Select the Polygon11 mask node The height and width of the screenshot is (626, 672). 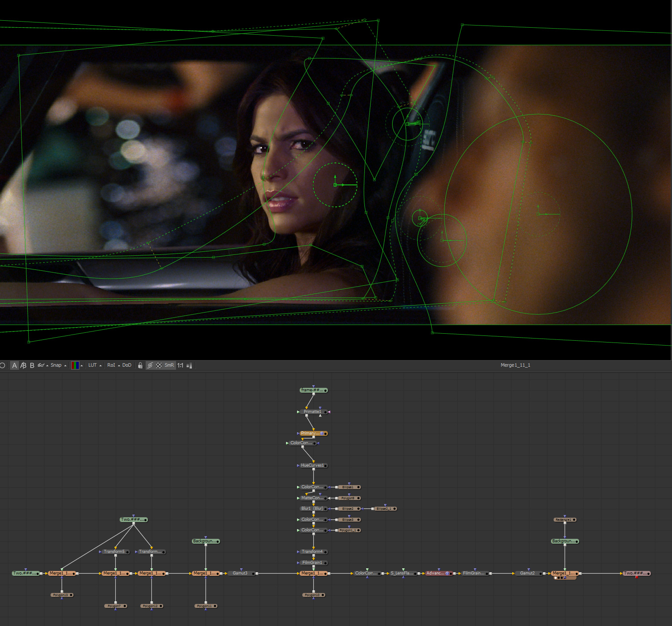(206, 606)
